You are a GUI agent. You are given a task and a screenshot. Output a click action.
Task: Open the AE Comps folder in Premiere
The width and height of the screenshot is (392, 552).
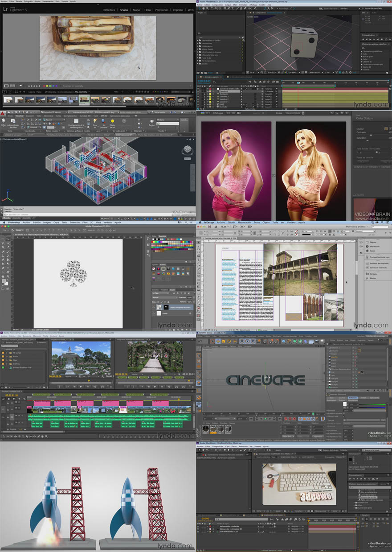tap(10, 352)
